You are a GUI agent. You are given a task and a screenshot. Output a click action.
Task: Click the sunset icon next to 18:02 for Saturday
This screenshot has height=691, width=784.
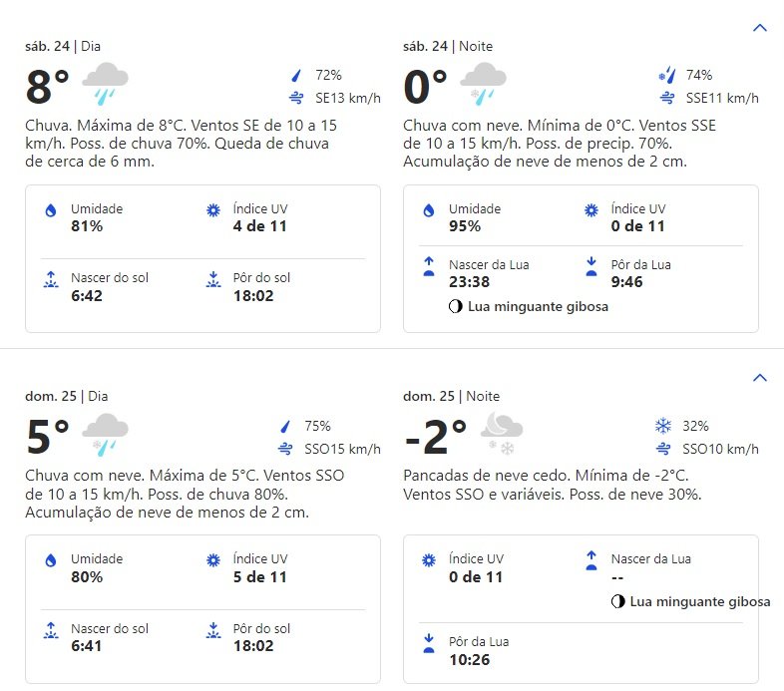pyautogui.click(x=213, y=279)
